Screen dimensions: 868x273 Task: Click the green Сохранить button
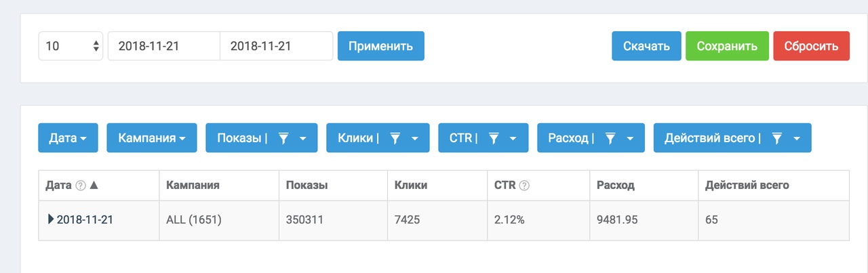[x=727, y=46]
